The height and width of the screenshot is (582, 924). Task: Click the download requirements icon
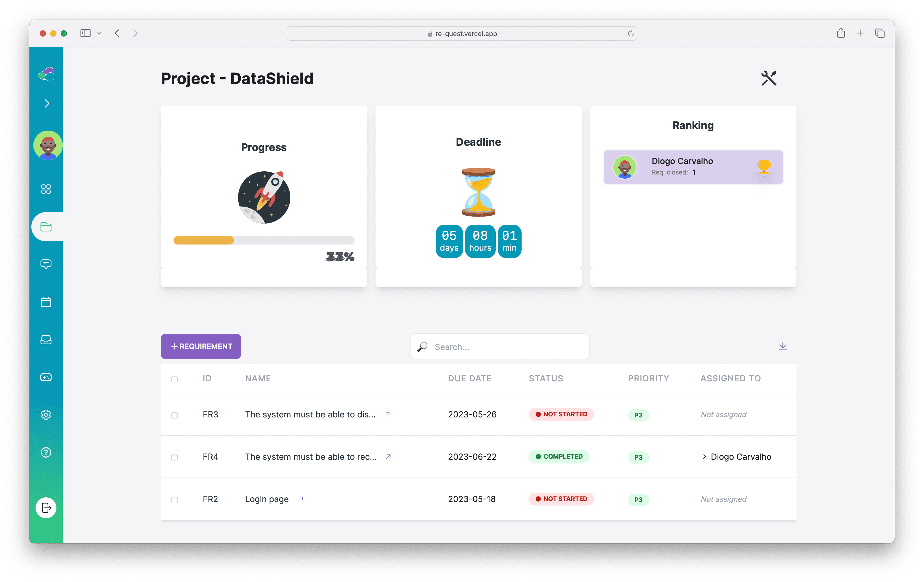[783, 346]
